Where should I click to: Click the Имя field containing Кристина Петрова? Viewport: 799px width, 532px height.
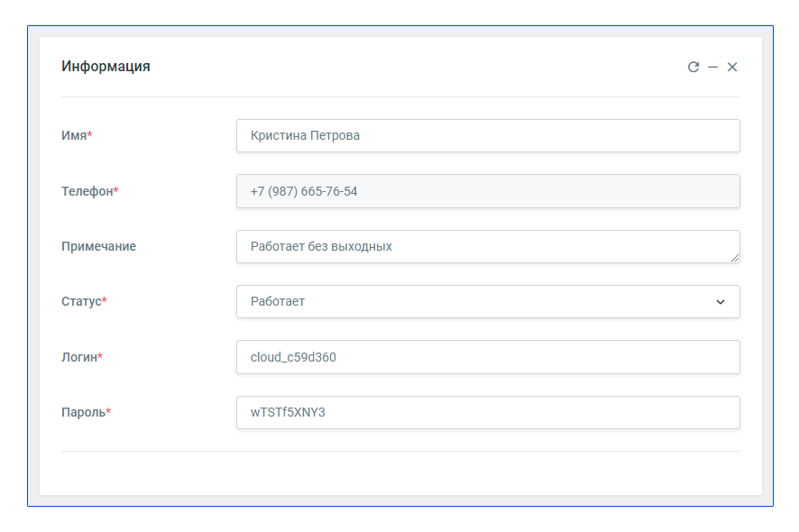pos(488,135)
